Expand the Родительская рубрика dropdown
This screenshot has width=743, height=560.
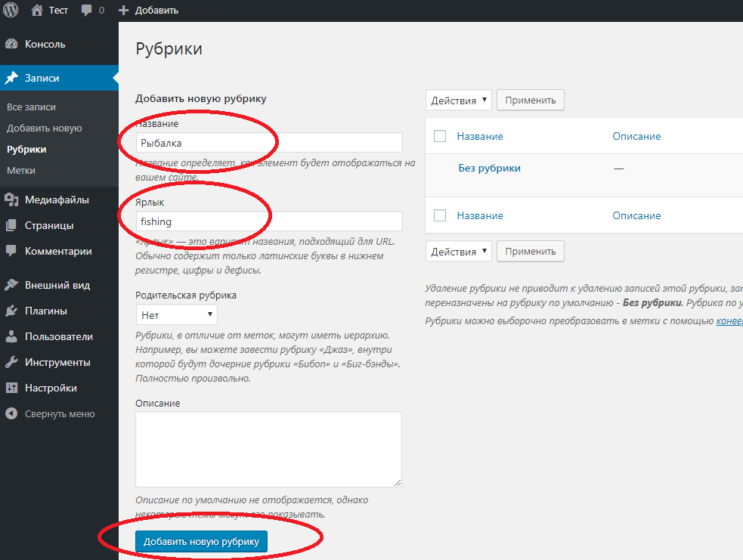pos(176,314)
